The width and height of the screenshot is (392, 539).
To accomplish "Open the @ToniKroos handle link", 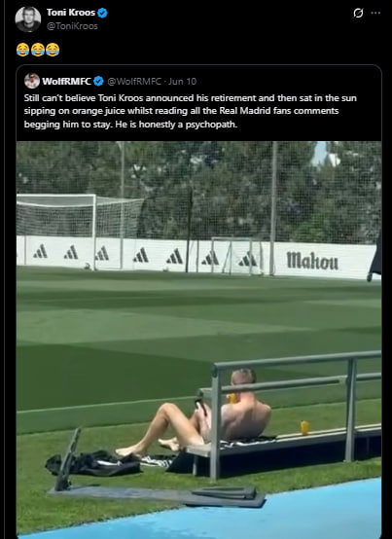I will tap(72, 26).
